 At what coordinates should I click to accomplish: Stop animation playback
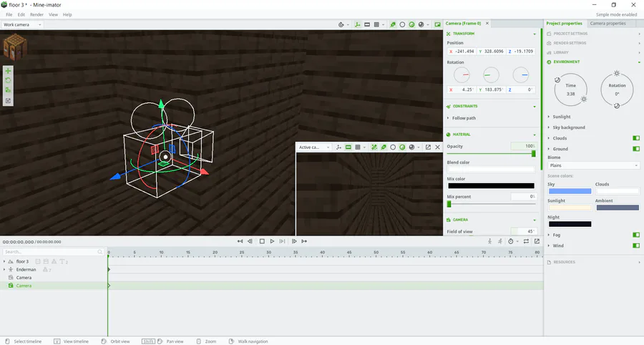262,241
